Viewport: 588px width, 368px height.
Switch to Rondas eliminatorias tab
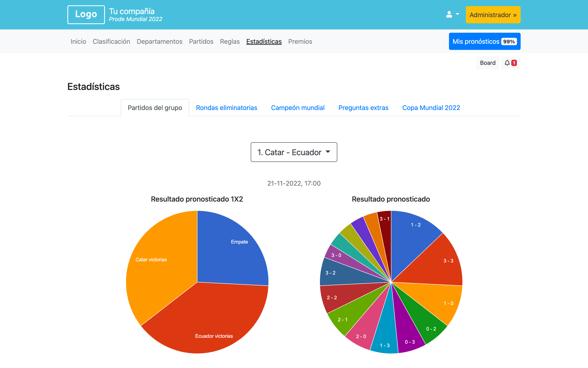pos(226,108)
